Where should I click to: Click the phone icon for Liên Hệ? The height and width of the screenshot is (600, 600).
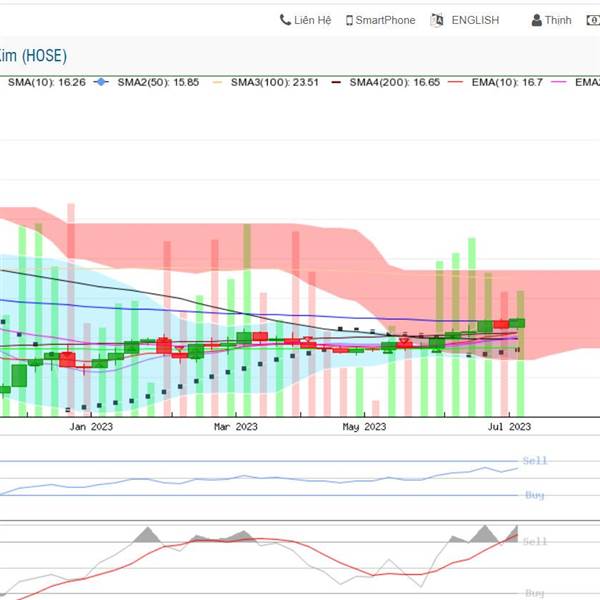coord(285,20)
